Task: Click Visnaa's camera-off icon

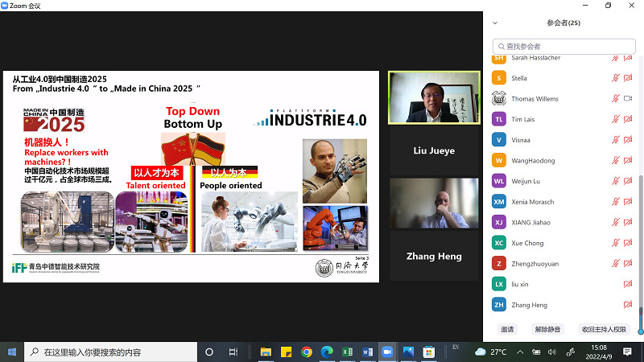Action: pyautogui.click(x=628, y=140)
